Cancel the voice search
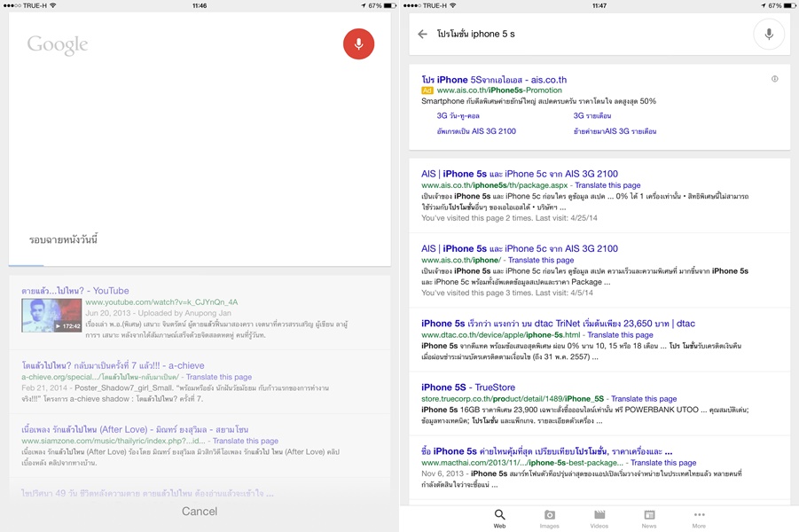The image size is (799, 532). tap(200, 511)
